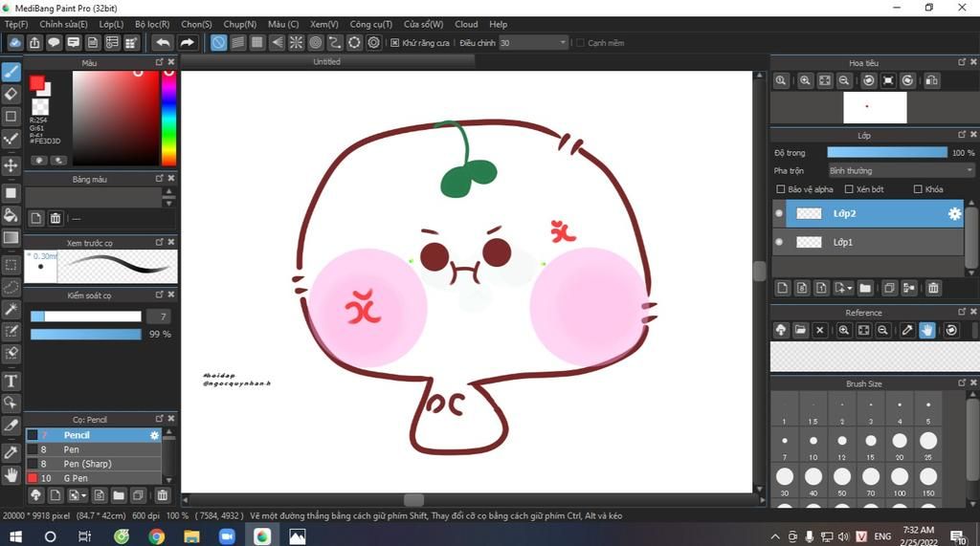Enable the Bảo vệ alpha checkbox
Image resolution: width=980 pixels, height=546 pixels.
coord(780,189)
